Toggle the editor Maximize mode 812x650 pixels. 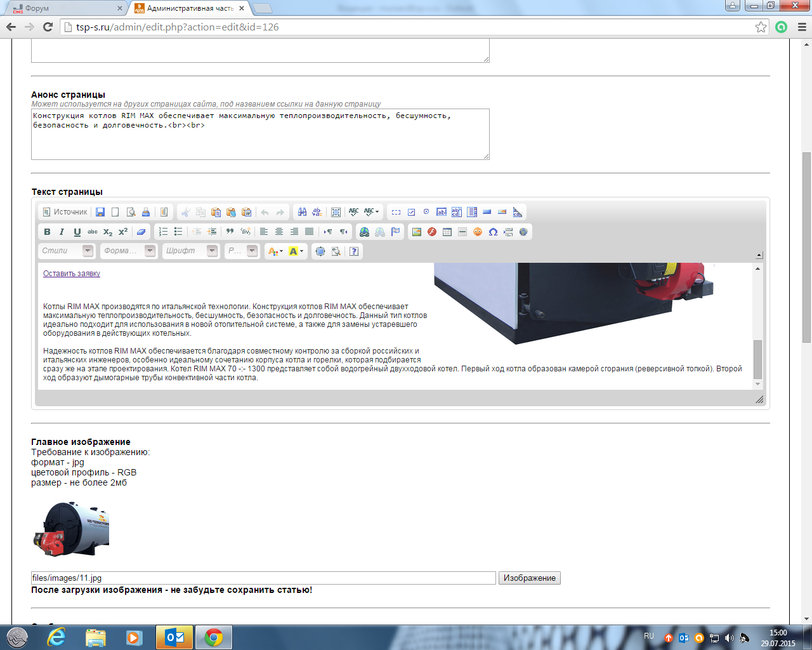tap(320, 251)
